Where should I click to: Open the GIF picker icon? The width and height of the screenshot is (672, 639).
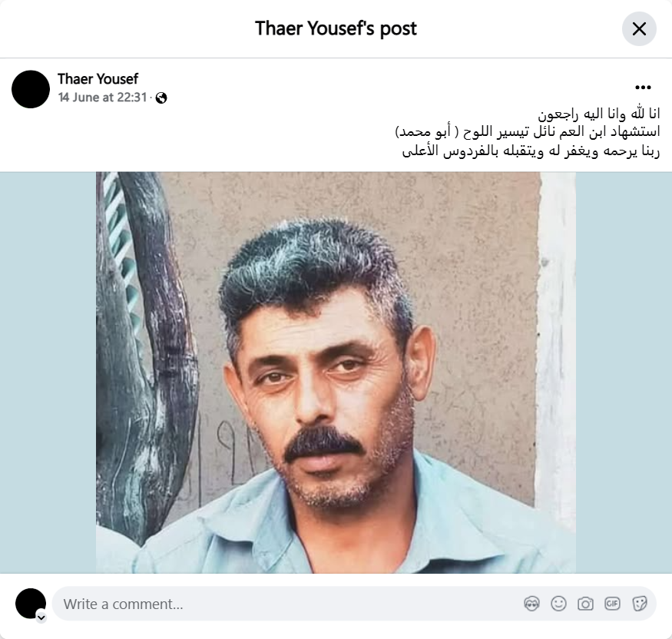pyautogui.click(x=612, y=604)
